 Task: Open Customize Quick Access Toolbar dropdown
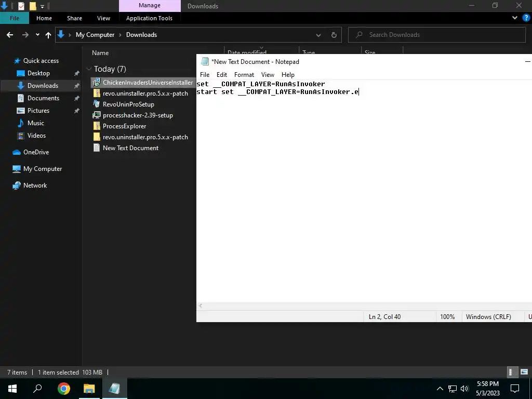click(43, 6)
